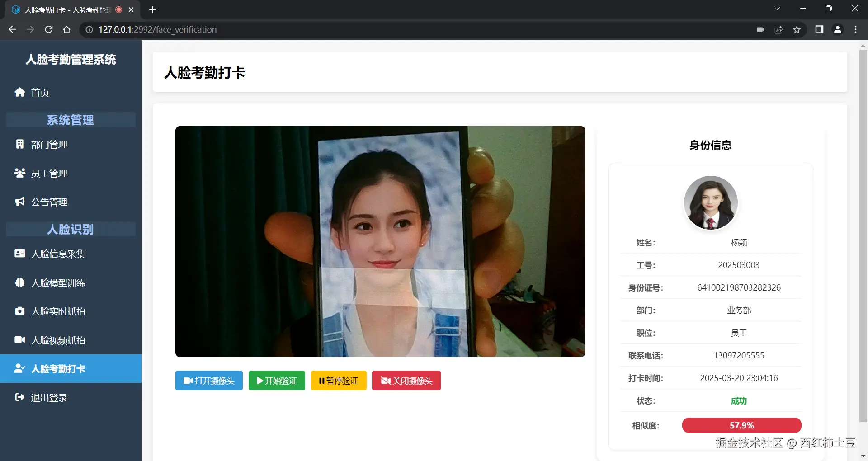Click the camera icon in the address bar

click(x=760, y=29)
